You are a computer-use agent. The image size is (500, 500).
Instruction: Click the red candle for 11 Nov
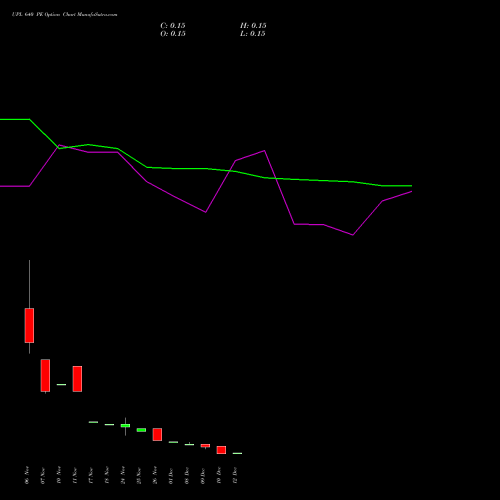(x=77, y=379)
